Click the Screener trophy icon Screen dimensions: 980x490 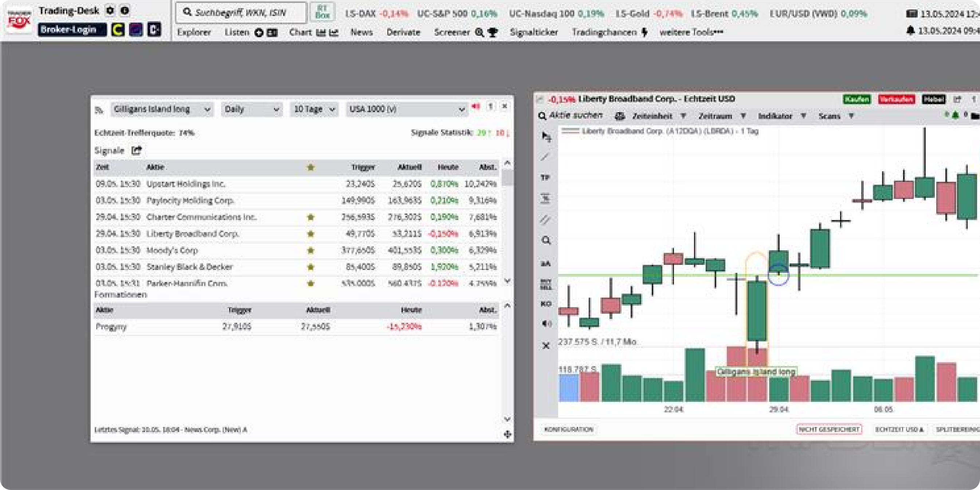click(x=493, y=33)
